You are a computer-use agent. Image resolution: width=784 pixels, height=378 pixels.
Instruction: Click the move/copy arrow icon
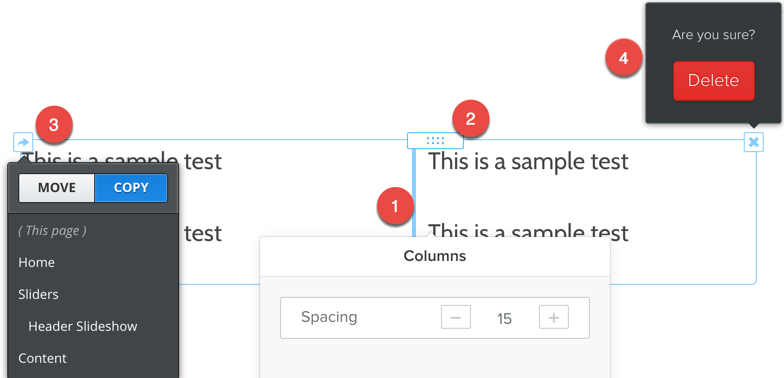[23, 142]
